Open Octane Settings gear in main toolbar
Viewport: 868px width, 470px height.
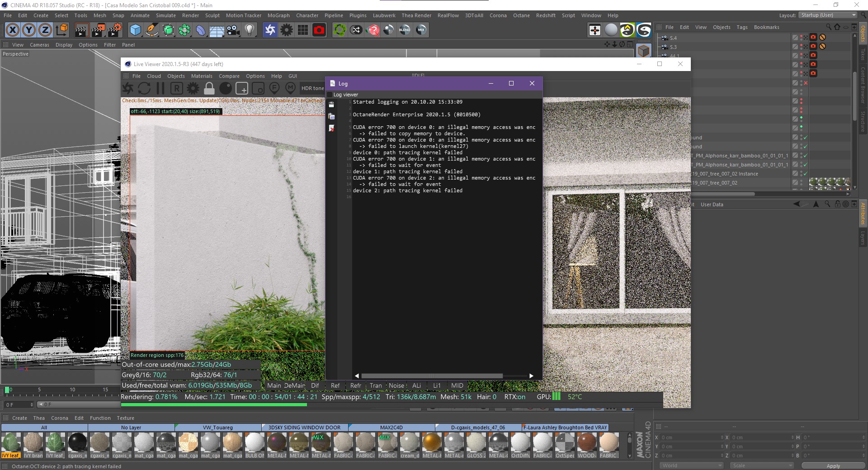pos(287,30)
